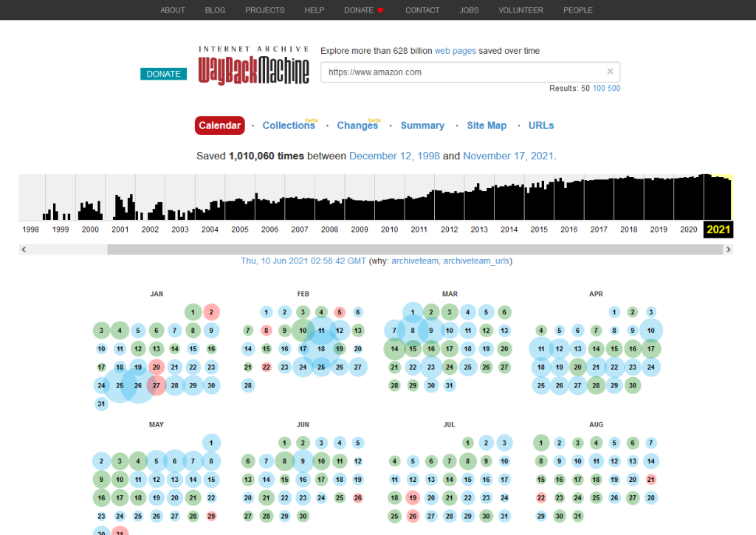The height and width of the screenshot is (535, 756).
Task: Select year 2011 on the timeline
Action: [419, 229]
